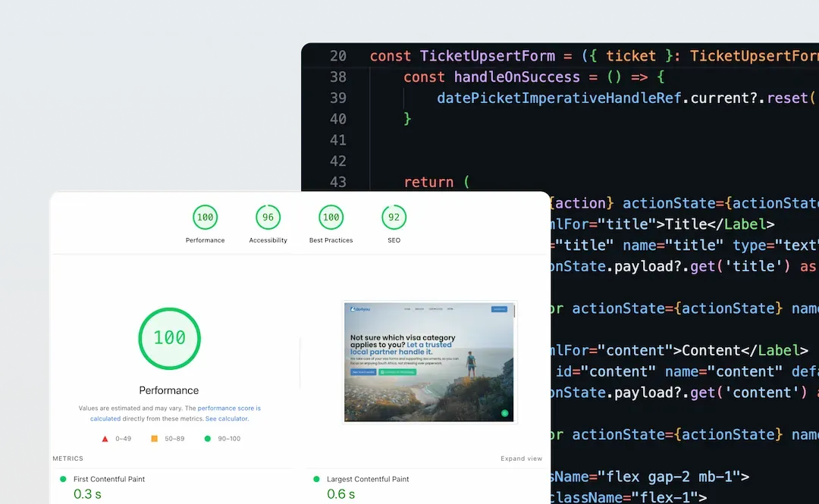This screenshot has height=504, width=819.
Task: Click the 0.3 s metric value
Action: [87, 494]
